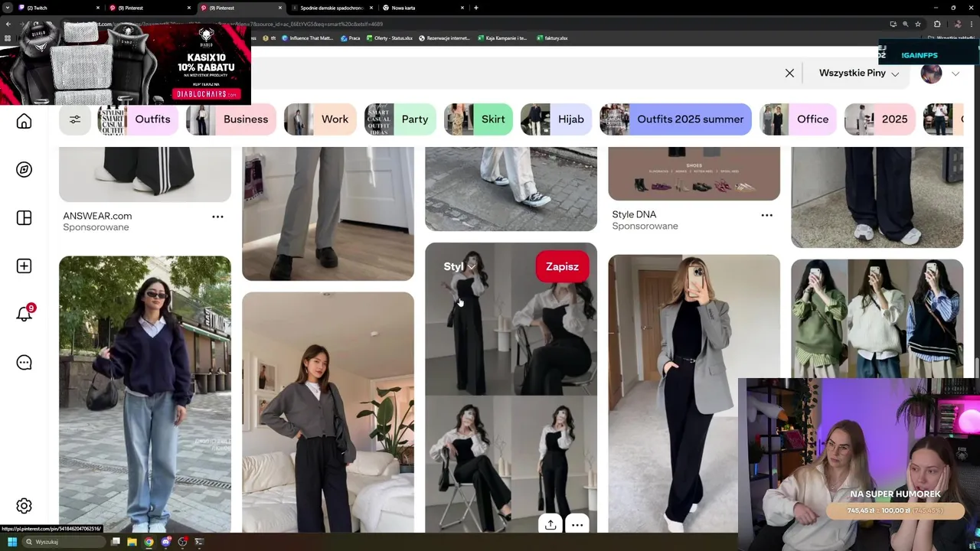Open Rezerwacje internet... bookmark
This screenshot has height=551, width=980.
coord(445,38)
